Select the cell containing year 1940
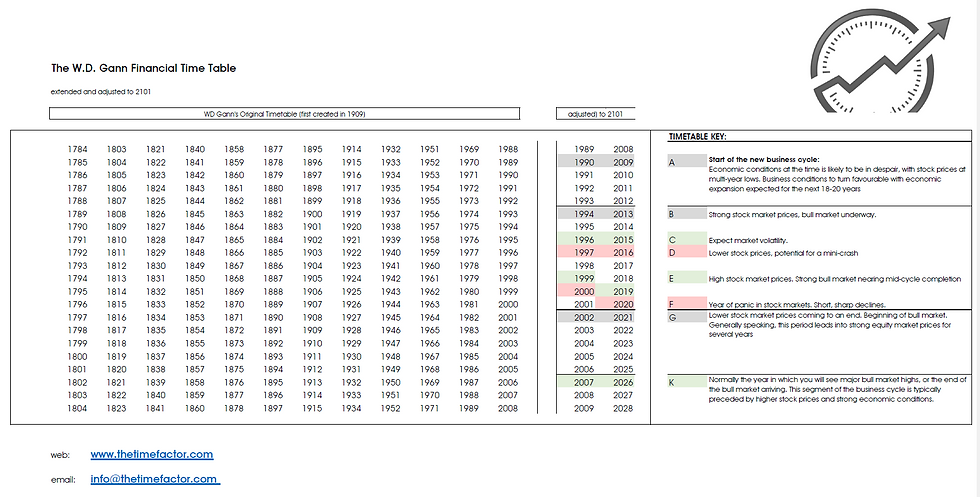The height and width of the screenshot is (497, 980). pos(391,253)
